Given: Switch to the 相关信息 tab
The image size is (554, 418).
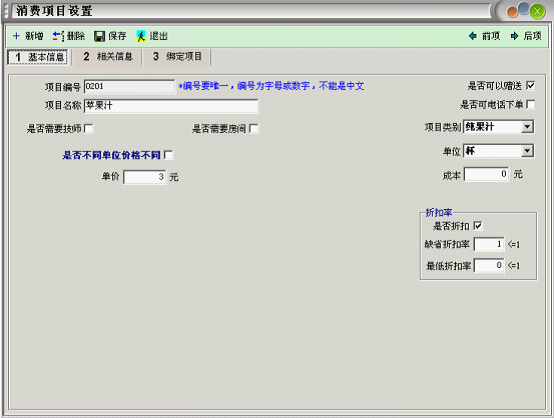Looking at the screenshot, I should 107,57.
